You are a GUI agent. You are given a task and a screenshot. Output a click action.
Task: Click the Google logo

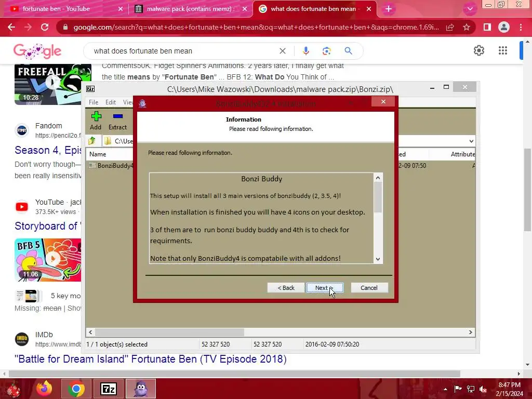[x=37, y=51]
